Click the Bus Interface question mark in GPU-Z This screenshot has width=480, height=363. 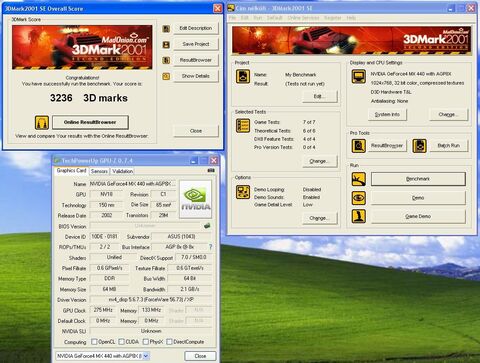(210, 247)
